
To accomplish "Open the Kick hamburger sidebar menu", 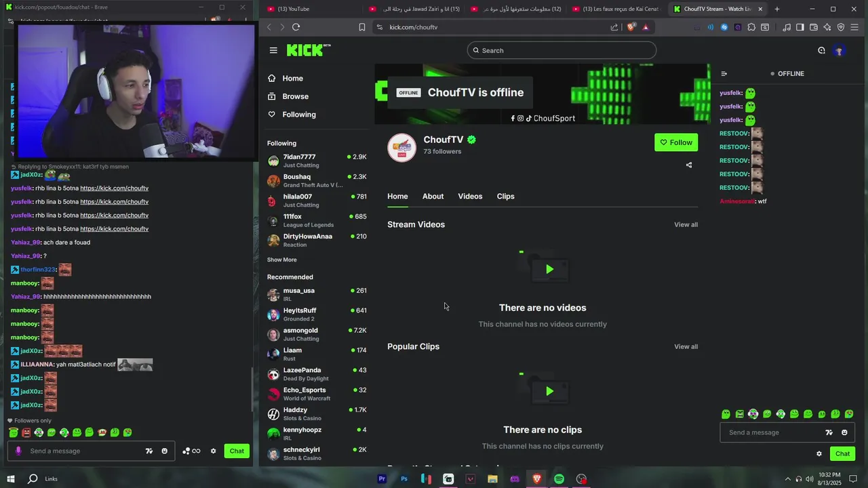I will coord(273,50).
